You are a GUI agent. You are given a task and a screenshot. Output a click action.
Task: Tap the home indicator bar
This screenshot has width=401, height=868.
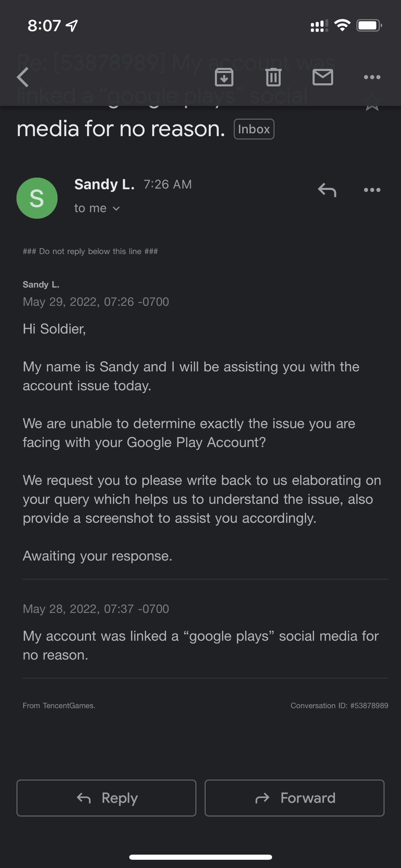[x=200, y=857]
